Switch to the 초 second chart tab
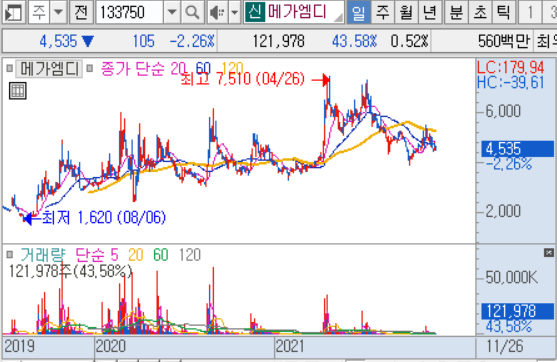The width and height of the screenshot is (557, 362). click(x=480, y=12)
